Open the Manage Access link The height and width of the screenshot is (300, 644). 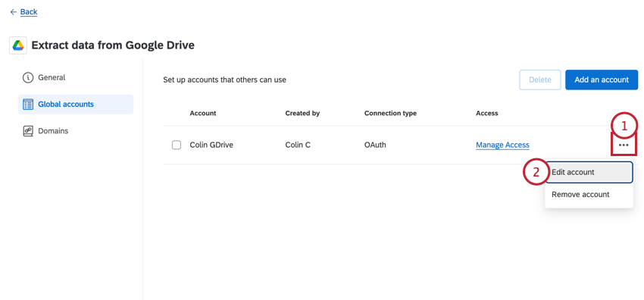(502, 145)
